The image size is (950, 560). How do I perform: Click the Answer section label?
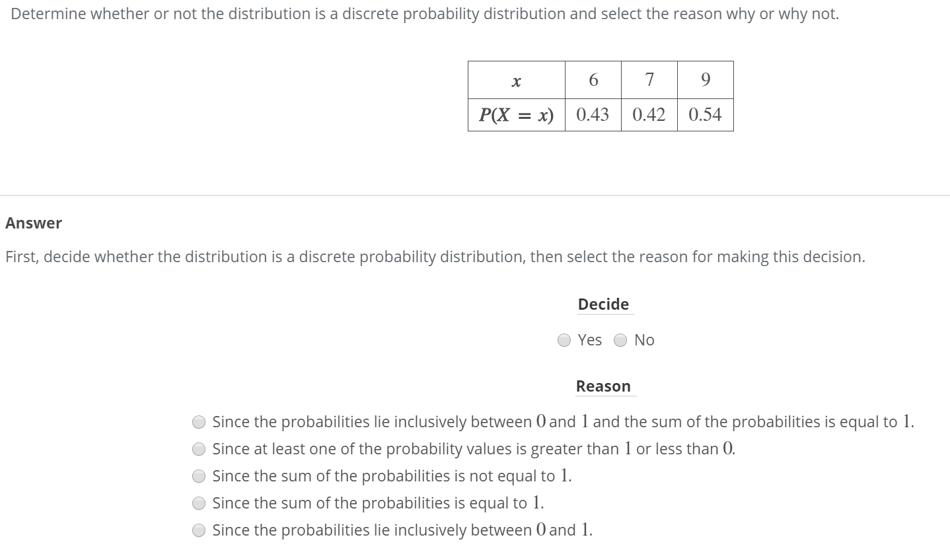click(x=33, y=223)
